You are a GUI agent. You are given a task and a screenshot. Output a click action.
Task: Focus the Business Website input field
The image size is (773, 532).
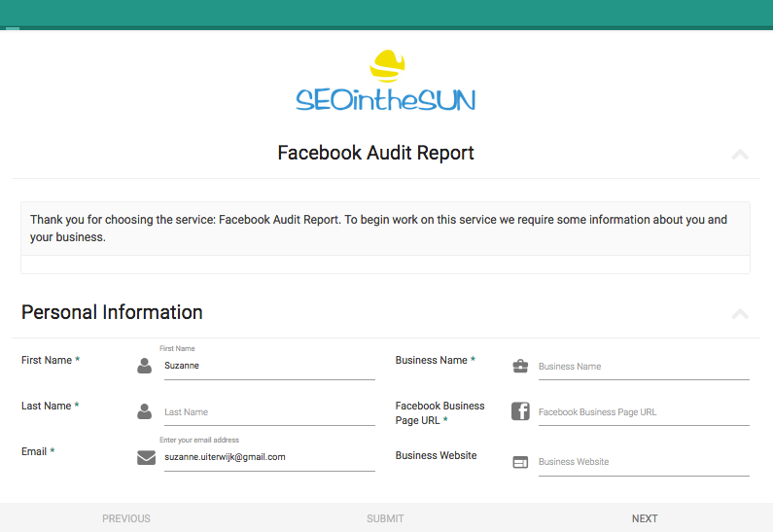[x=644, y=463]
